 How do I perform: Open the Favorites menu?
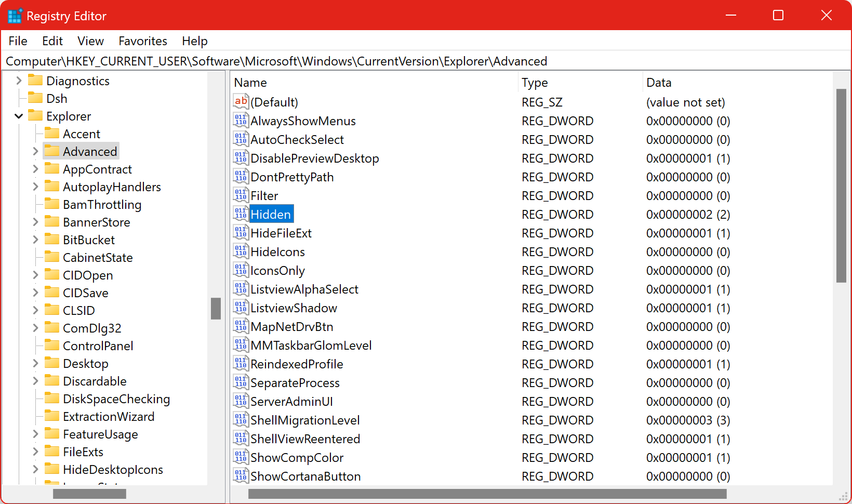tap(142, 41)
